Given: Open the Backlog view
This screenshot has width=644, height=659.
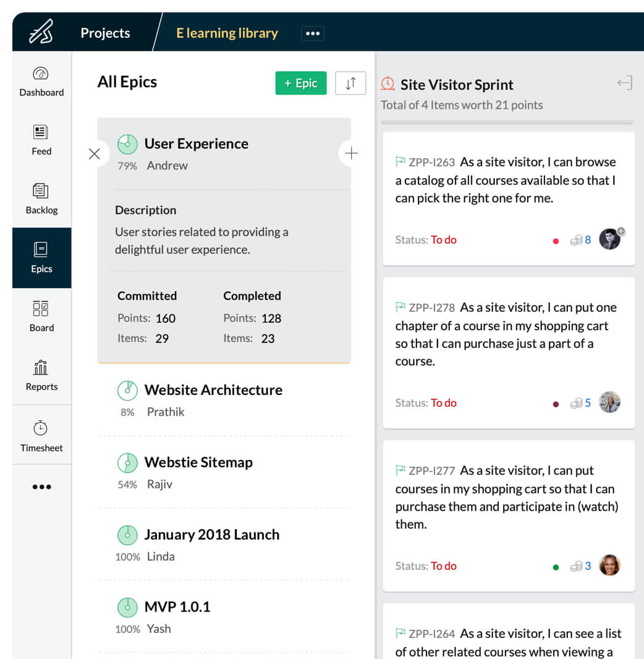Looking at the screenshot, I should [41, 199].
